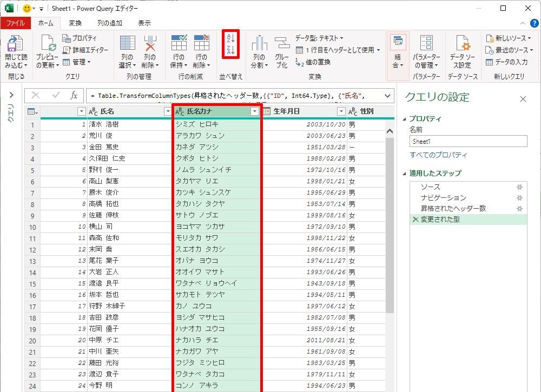
Task: Open the 生年月日 column filter dropdown
Action: pos(341,111)
